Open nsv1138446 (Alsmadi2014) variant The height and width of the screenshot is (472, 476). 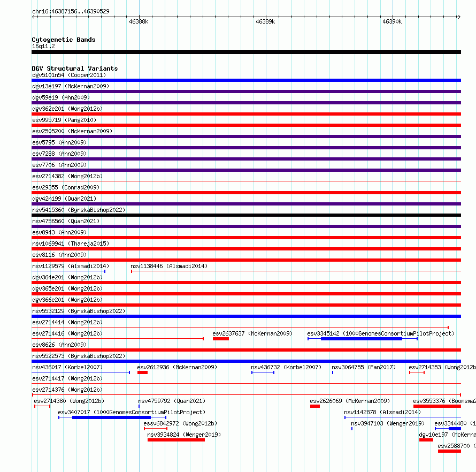click(169, 266)
